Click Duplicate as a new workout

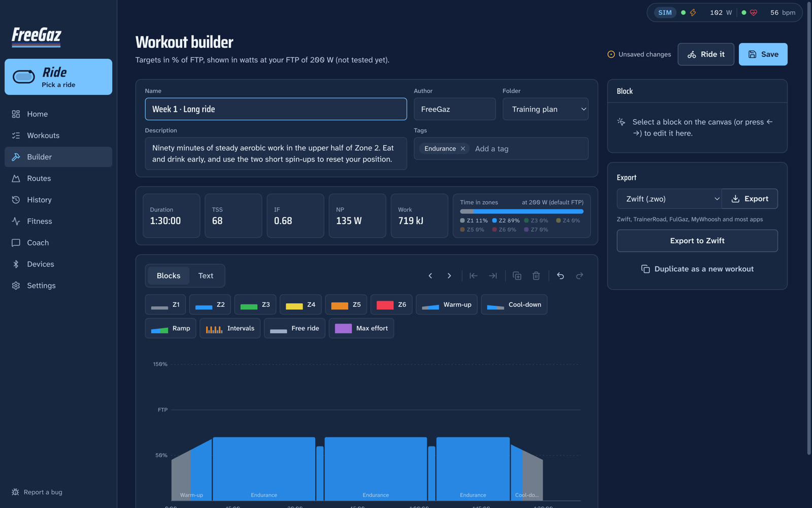pos(697,269)
